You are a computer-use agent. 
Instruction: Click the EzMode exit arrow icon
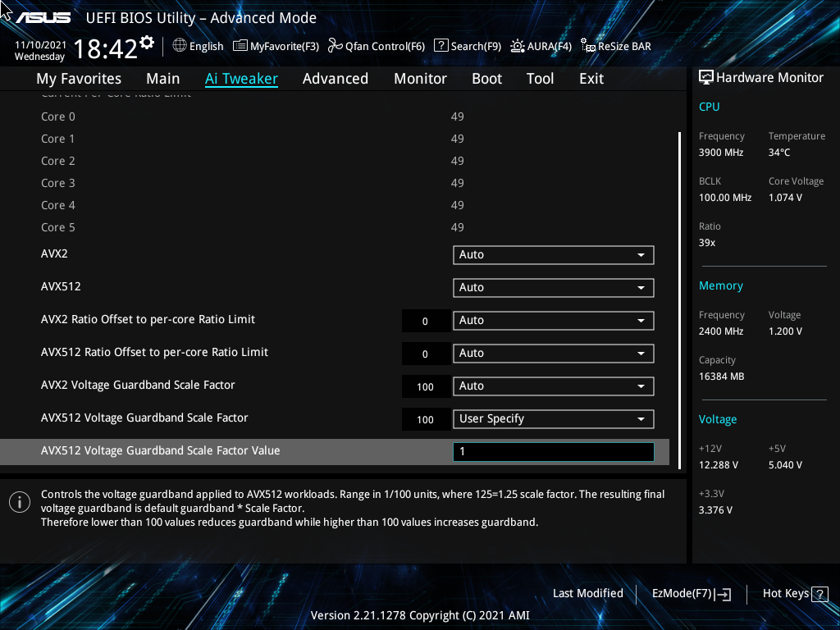tap(723, 594)
